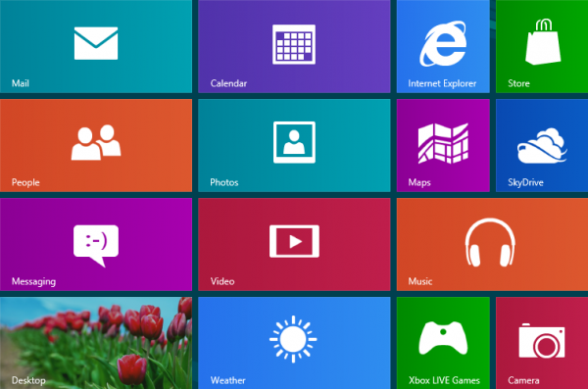Click the People tile label
This screenshot has height=389, width=588.
25,182
